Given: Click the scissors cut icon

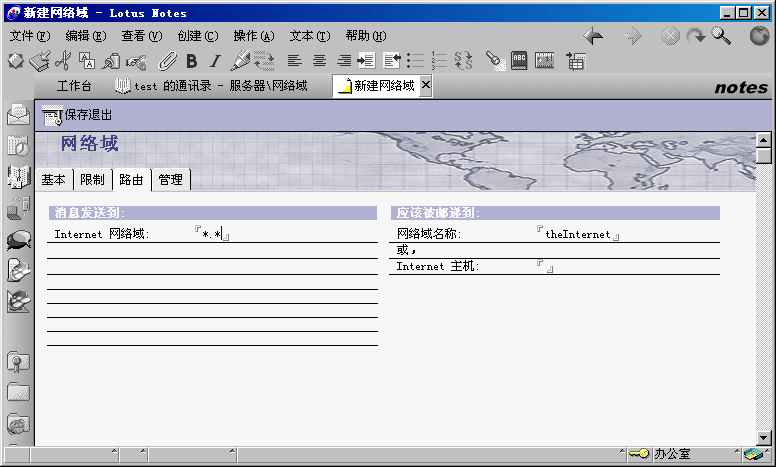Looking at the screenshot, I should pyautogui.click(x=63, y=61).
